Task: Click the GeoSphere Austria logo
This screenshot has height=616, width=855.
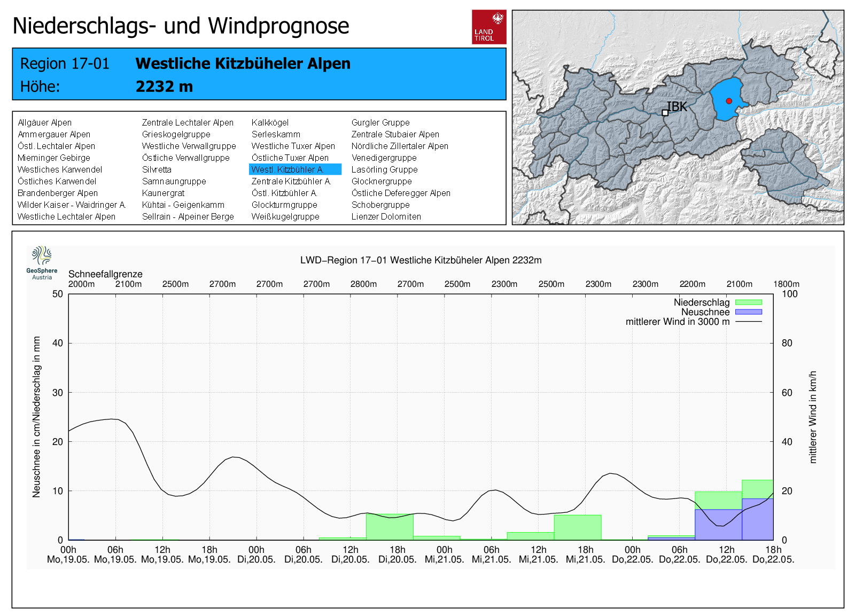Action: [42, 262]
